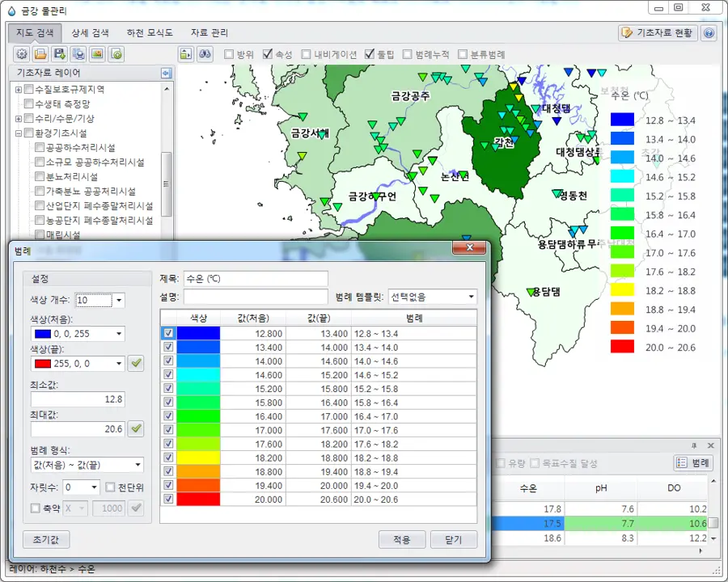Click the empty 설명 input field

click(256, 297)
